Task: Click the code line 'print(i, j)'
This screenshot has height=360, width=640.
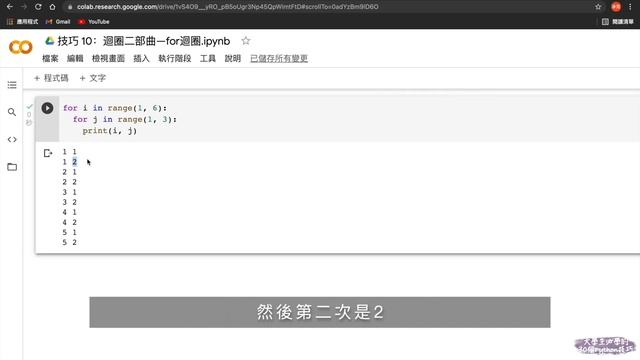Action: 109,131
